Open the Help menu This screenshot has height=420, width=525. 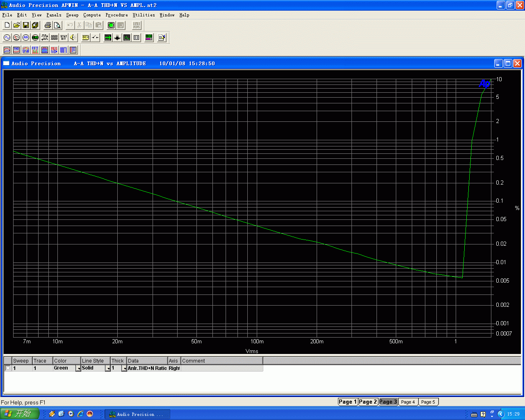point(184,15)
